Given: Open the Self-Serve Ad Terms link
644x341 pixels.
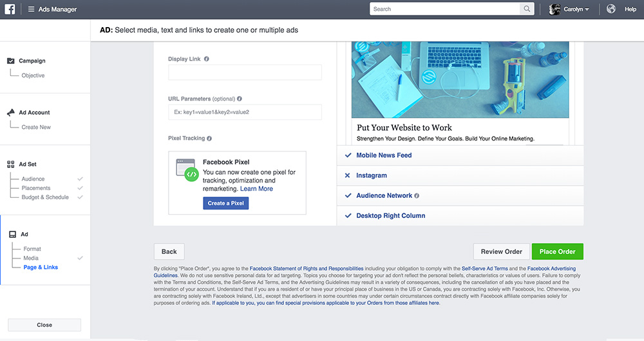Looking at the screenshot, I should 485,269.
